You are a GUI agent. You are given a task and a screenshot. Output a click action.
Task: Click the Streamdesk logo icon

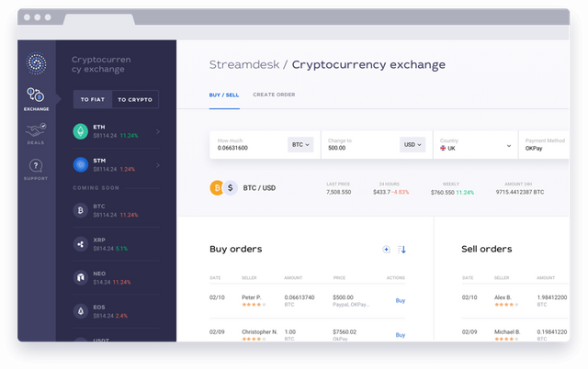pos(37,63)
